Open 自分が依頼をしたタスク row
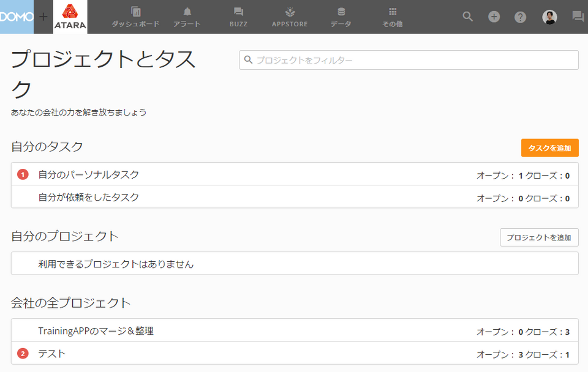 [x=295, y=197]
